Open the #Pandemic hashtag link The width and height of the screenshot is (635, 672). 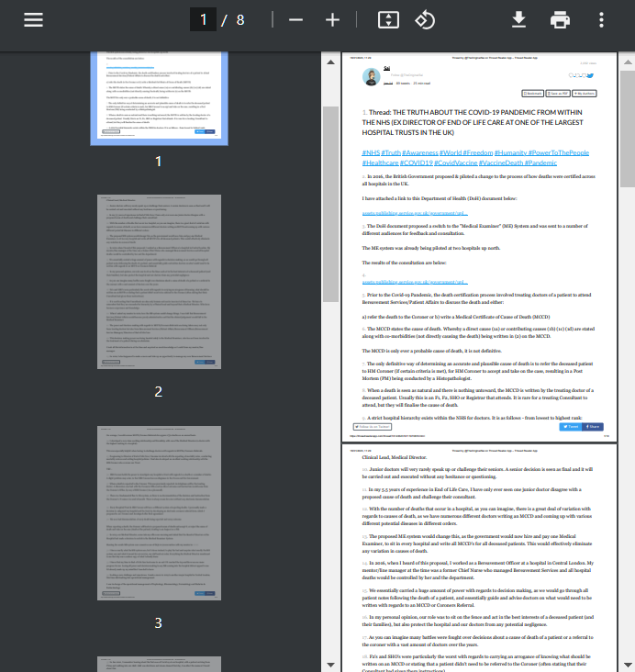[540, 162]
